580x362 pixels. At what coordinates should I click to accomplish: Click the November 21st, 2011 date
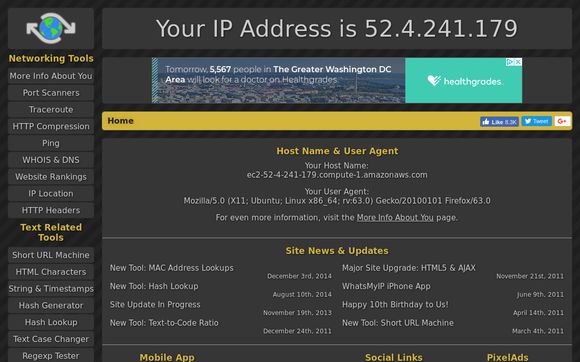pyautogui.click(x=530, y=276)
